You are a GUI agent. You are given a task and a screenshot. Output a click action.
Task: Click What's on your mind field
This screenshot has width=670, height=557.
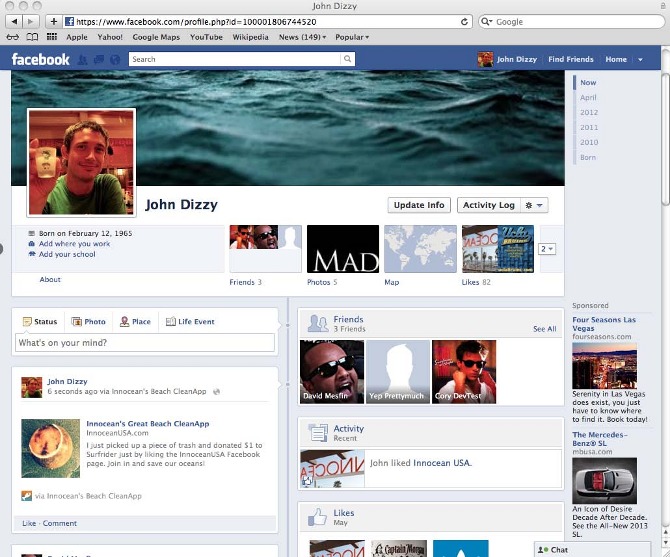(145, 343)
